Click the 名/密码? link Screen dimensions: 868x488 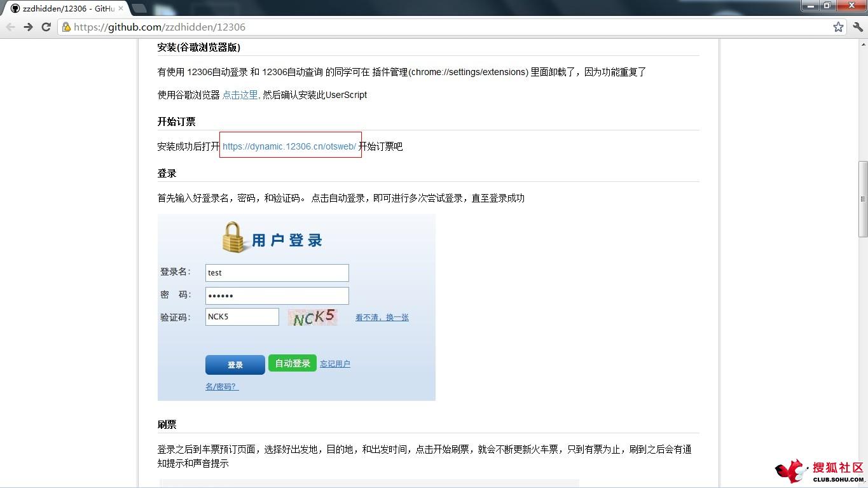pyautogui.click(x=222, y=387)
